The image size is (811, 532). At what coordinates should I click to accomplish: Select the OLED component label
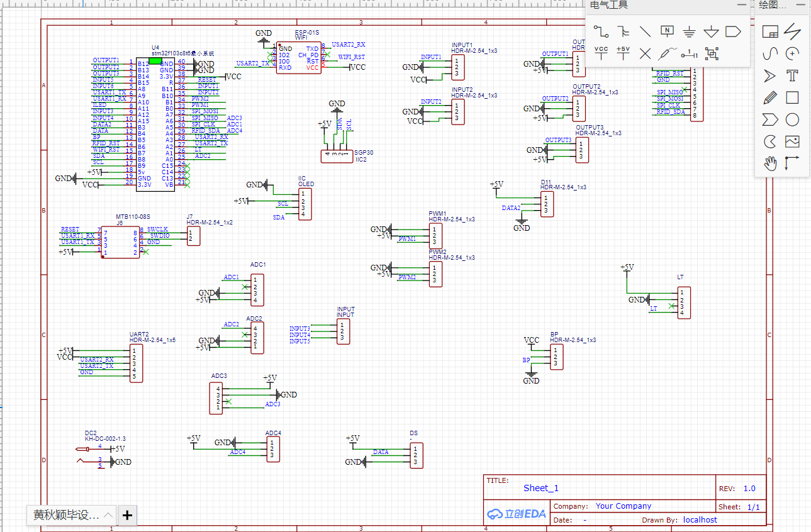(x=306, y=184)
